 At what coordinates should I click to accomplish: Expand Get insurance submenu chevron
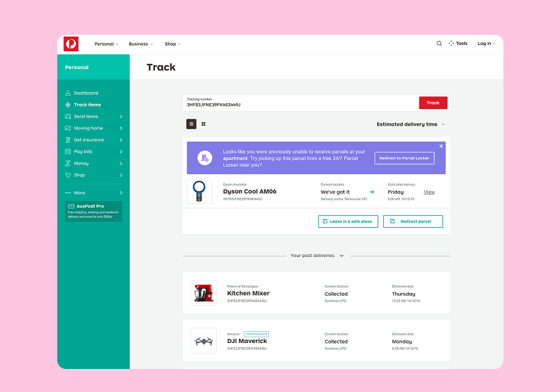point(121,140)
